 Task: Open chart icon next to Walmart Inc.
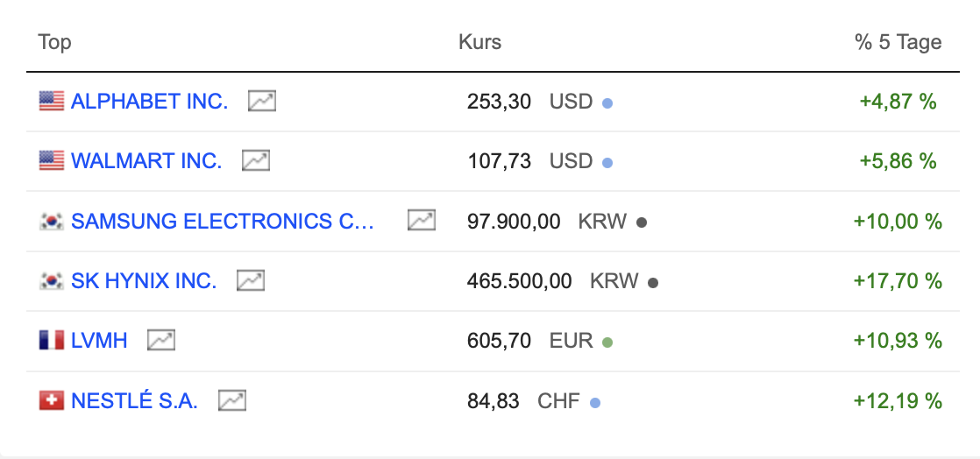[256, 161]
